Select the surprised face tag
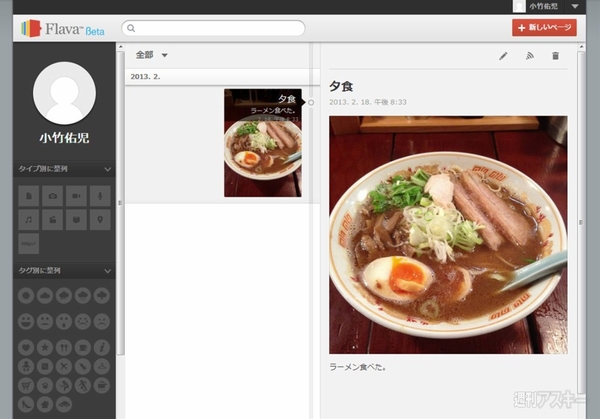Image resolution: width=600 pixels, height=419 pixels. [x=64, y=321]
